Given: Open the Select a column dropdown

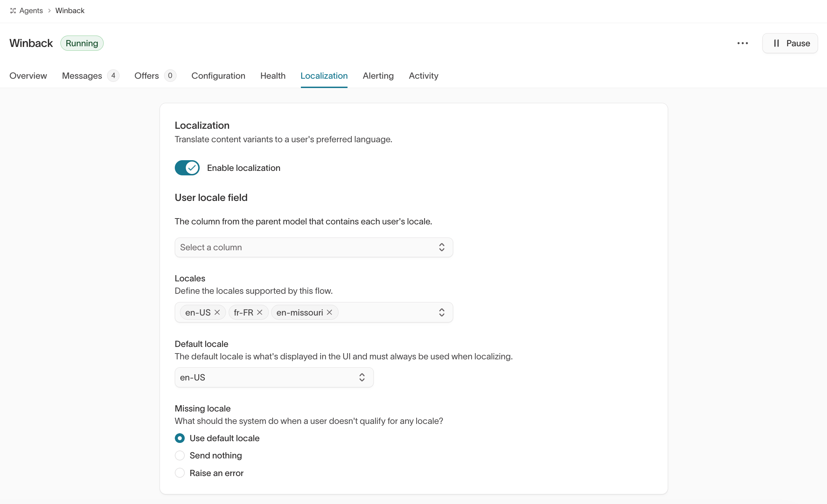Looking at the screenshot, I should (314, 247).
